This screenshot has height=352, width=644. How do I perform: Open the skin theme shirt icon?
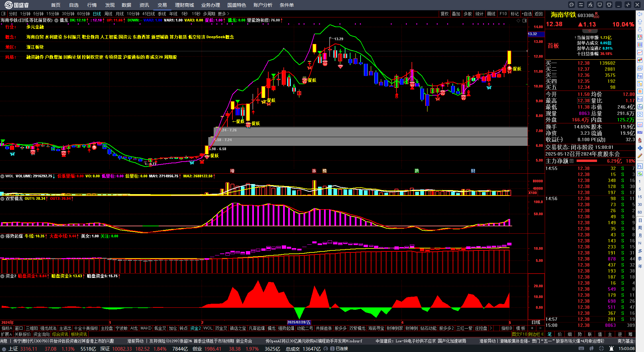tap(609, 5)
